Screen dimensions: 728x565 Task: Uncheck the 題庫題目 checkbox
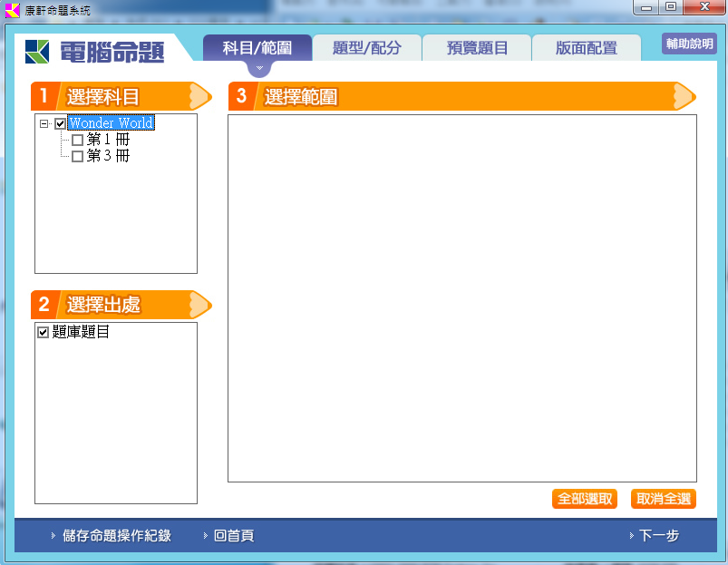point(43,332)
